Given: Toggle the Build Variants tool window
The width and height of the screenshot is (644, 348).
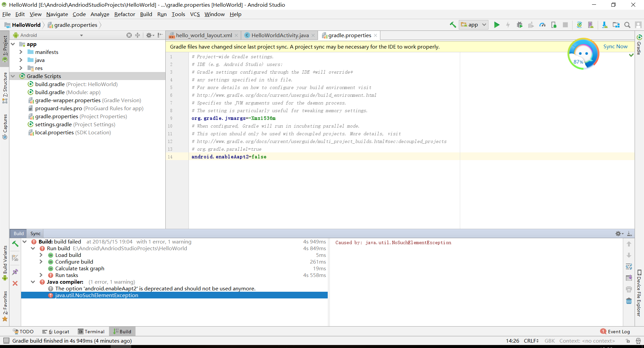Looking at the screenshot, I should click(x=5, y=263).
